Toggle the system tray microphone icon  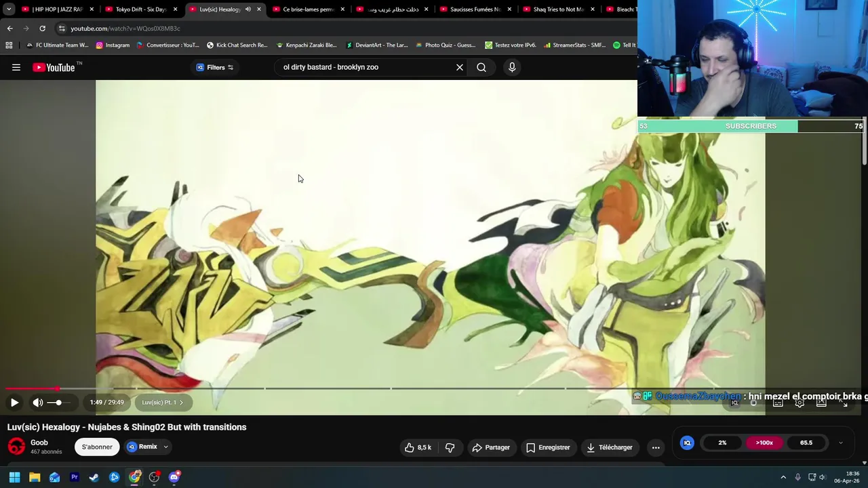click(x=797, y=477)
